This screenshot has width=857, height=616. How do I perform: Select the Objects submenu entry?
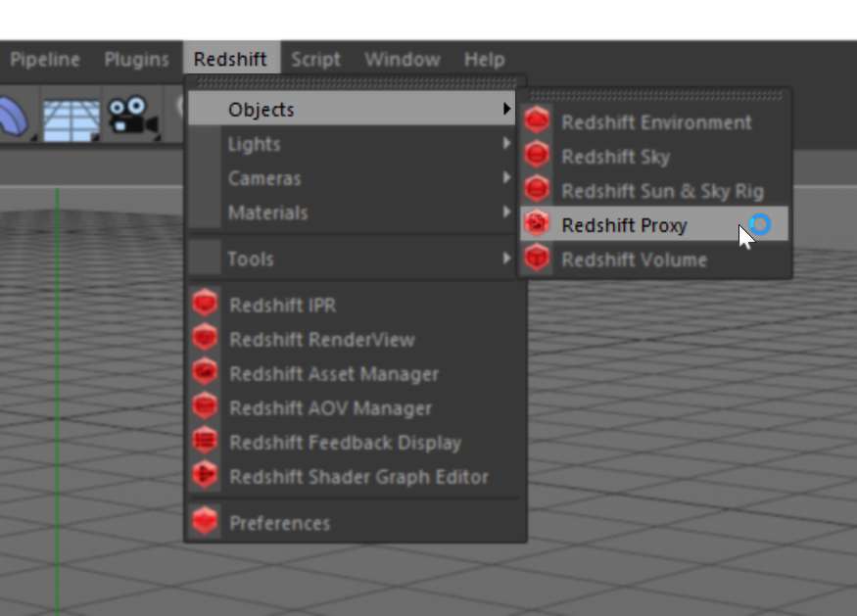(352, 109)
